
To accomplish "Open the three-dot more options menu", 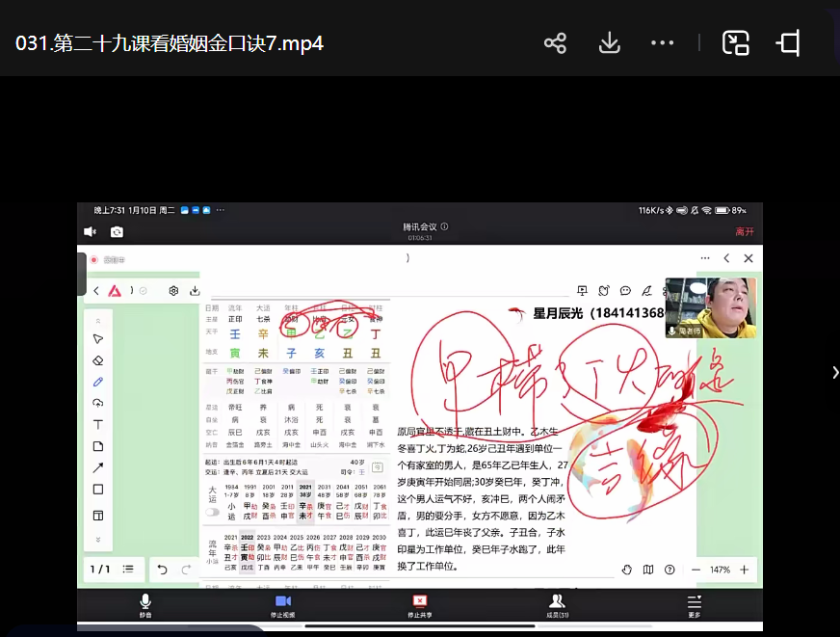I will tap(663, 43).
